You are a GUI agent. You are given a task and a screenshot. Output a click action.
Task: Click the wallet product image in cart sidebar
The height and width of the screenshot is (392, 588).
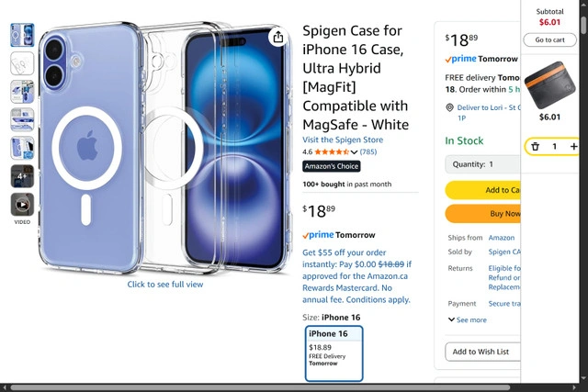549,84
